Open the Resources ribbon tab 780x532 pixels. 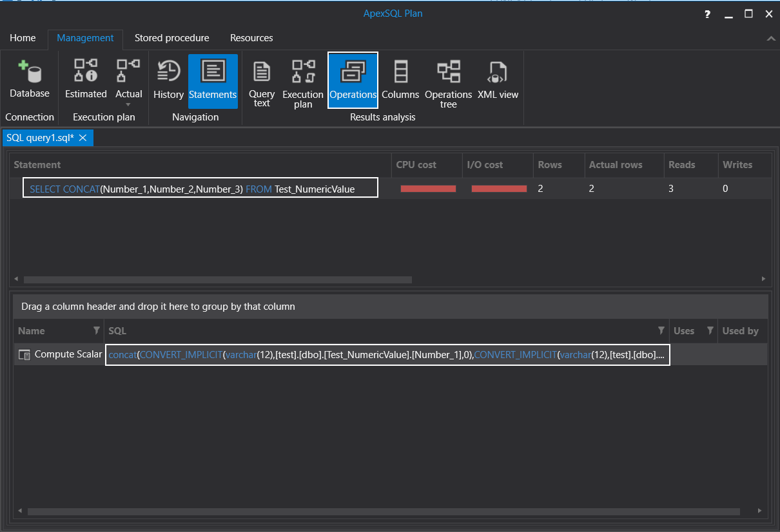[251, 38]
